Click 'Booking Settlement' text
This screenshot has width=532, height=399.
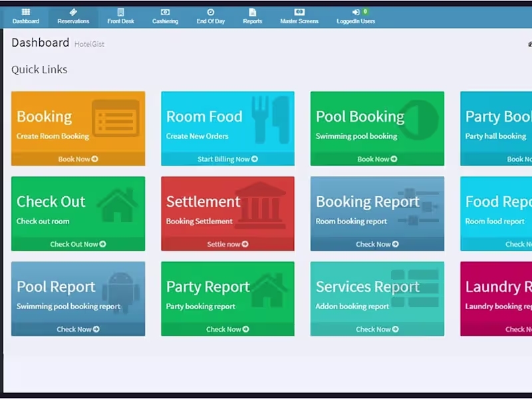[199, 221]
